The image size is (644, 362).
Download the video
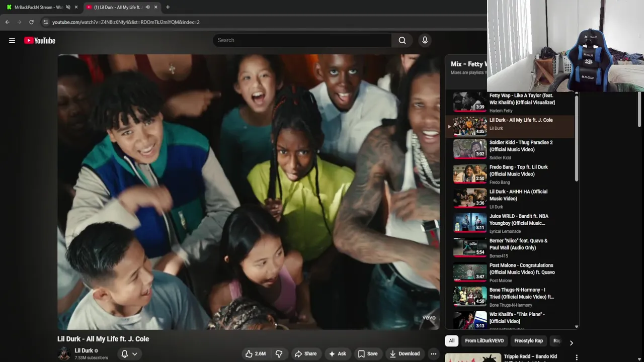pos(405,354)
